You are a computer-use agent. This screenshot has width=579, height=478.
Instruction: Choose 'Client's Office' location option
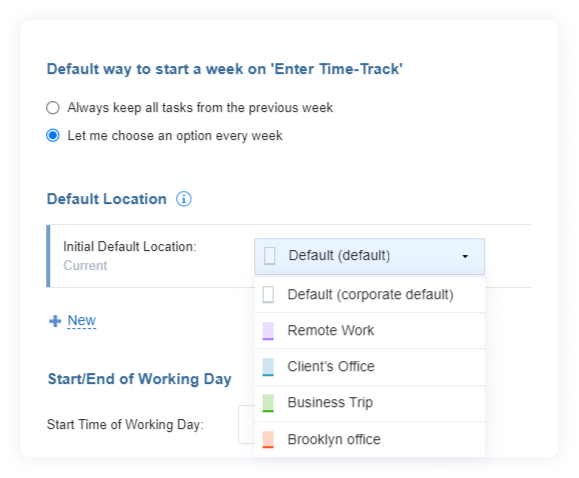coord(370,367)
